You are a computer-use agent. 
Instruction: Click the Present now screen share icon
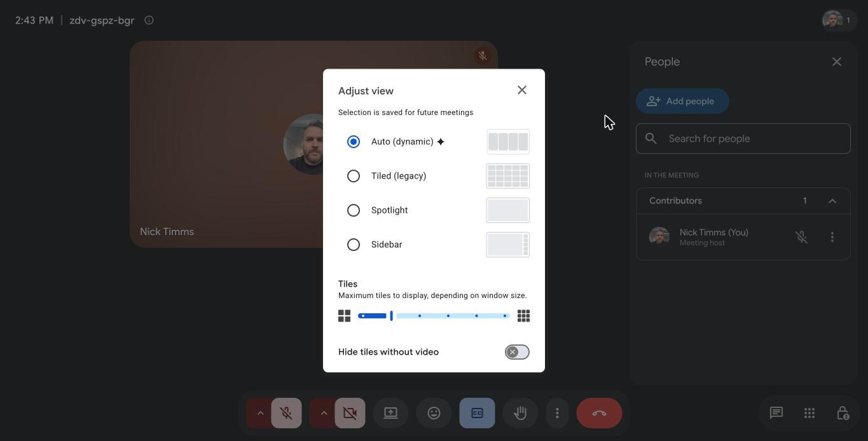390,413
